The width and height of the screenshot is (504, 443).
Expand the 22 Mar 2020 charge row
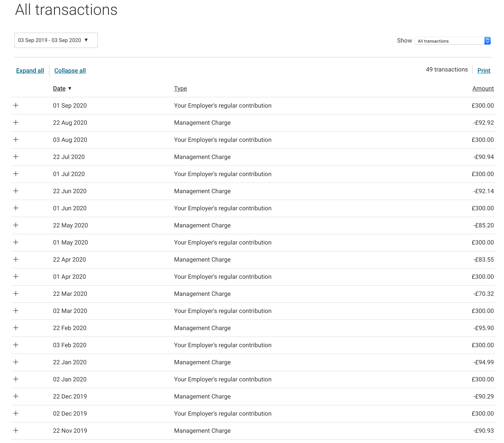point(16,294)
